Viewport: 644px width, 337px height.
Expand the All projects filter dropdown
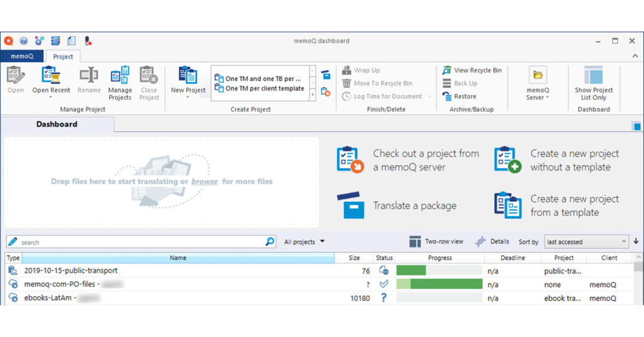305,241
